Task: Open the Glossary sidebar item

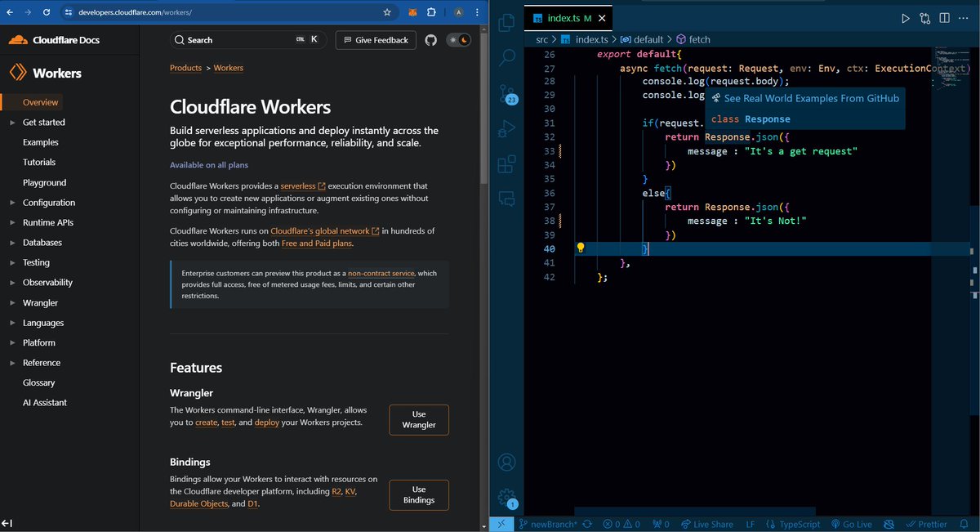Action: (x=38, y=382)
